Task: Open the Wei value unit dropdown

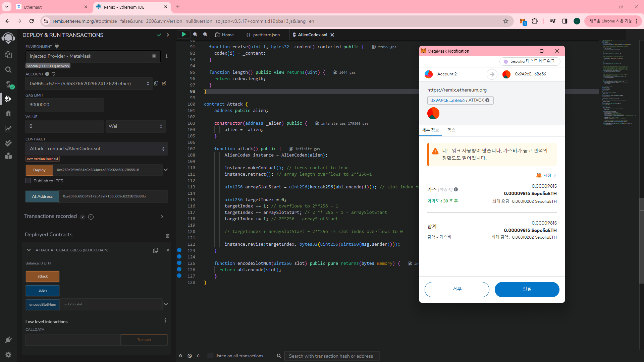Action: [136, 126]
